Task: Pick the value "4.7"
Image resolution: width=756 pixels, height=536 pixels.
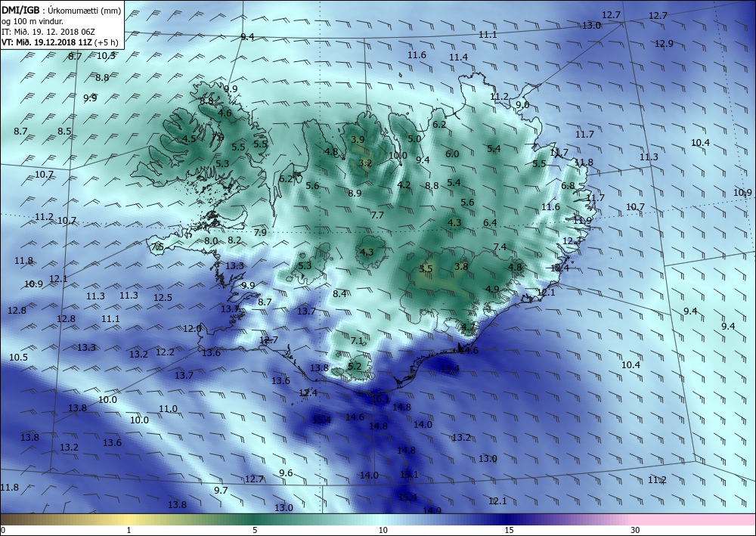Action: [468, 327]
